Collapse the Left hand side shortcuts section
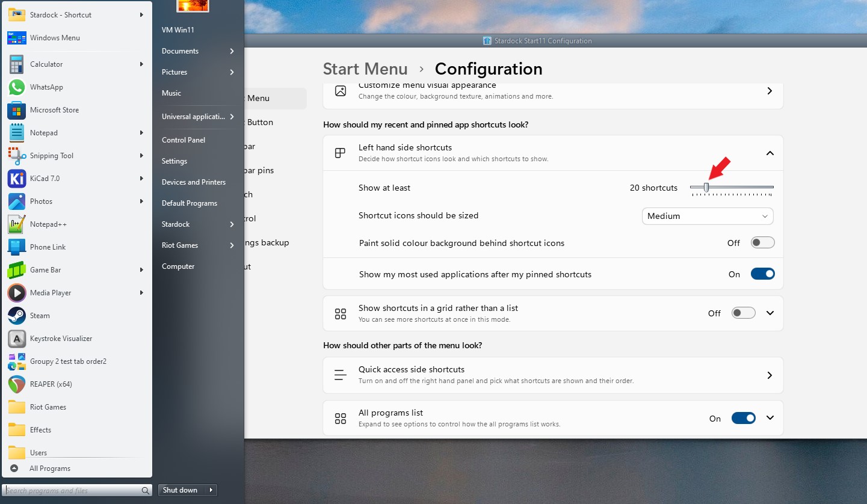 pos(770,153)
